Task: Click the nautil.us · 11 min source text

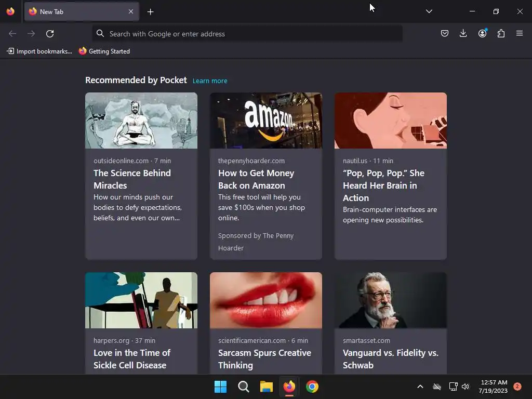Action: click(x=368, y=161)
